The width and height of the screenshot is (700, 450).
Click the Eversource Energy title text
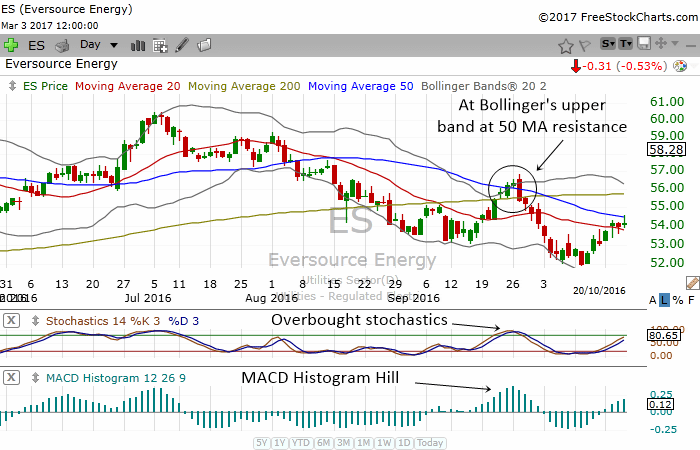[x=62, y=64]
